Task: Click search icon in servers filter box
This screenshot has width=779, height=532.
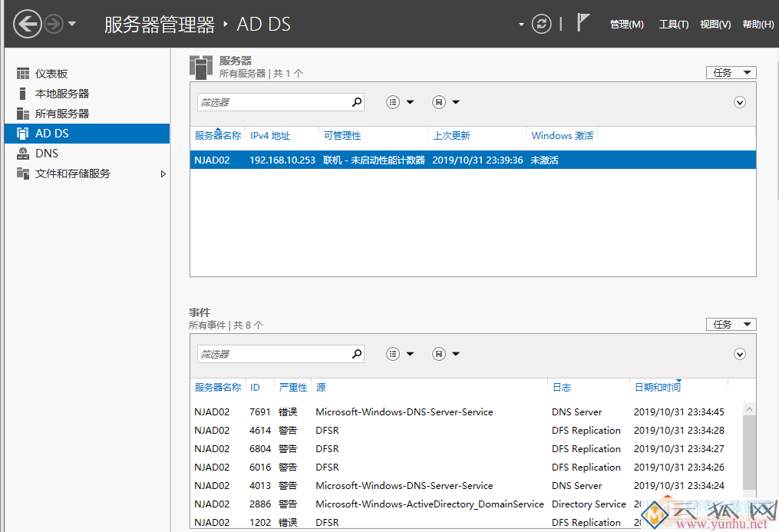Action: click(x=356, y=102)
